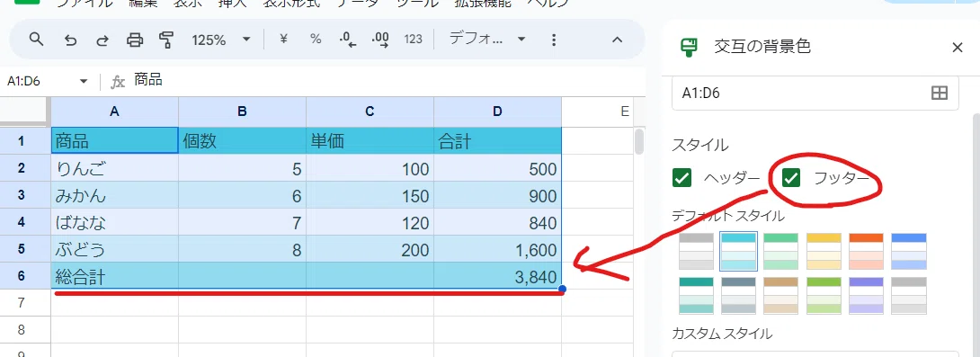Screen dimensions: 980x357
Task: Select column D header
Action: 497,112
